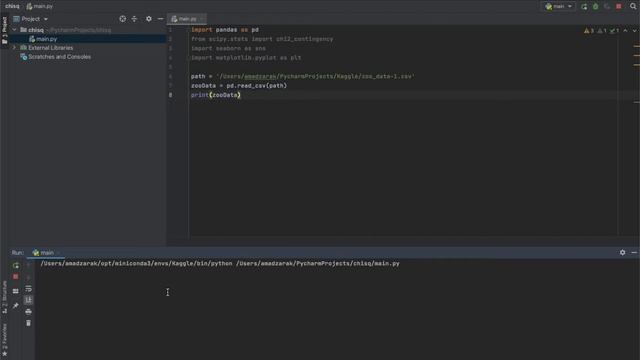The height and width of the screenshot is (360, 640).
Task: Click the from scipy.stats import line
Action: tap(262, 39)
